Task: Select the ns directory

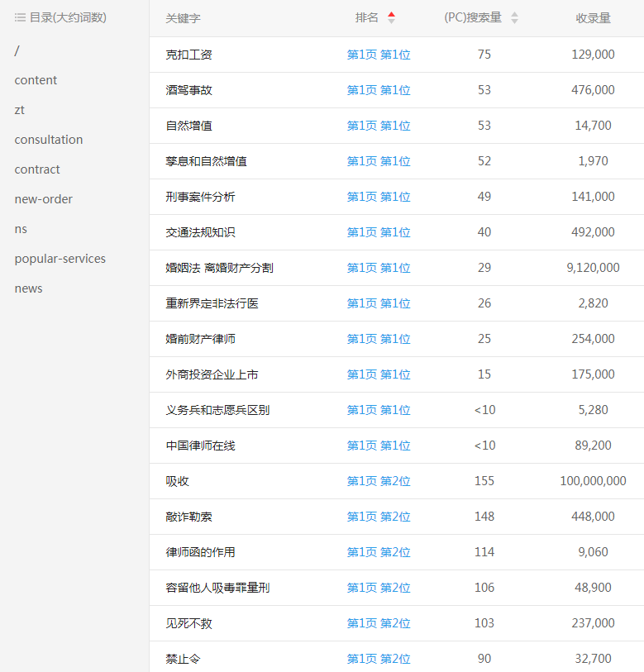Action: click(x=21, y=229)
